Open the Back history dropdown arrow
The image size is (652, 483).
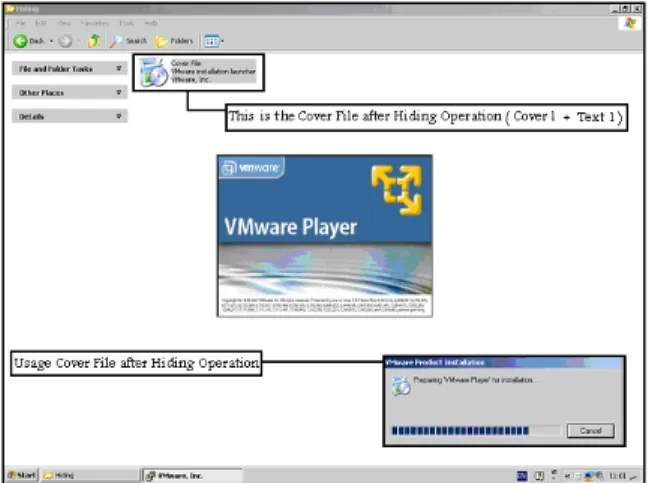click(x=51, y=41)
